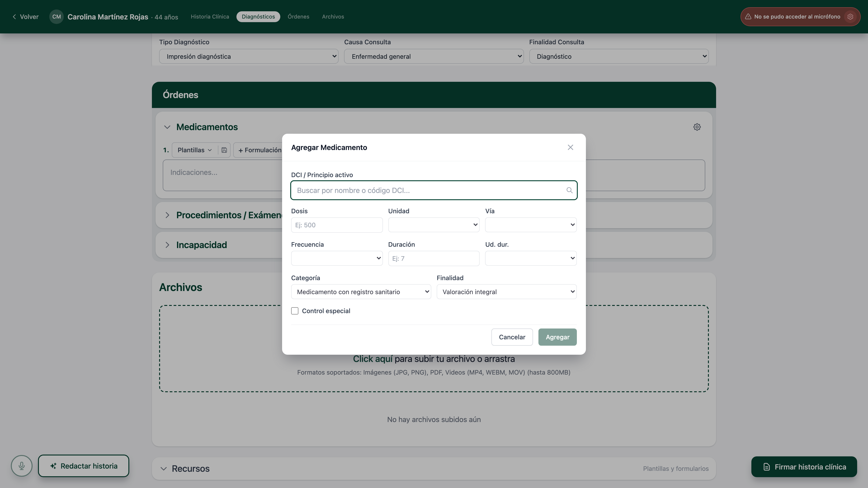The height and width of the screenshot is (488, 868).
Task: Collapse the Medicamentos section
Action: (167, 127)
